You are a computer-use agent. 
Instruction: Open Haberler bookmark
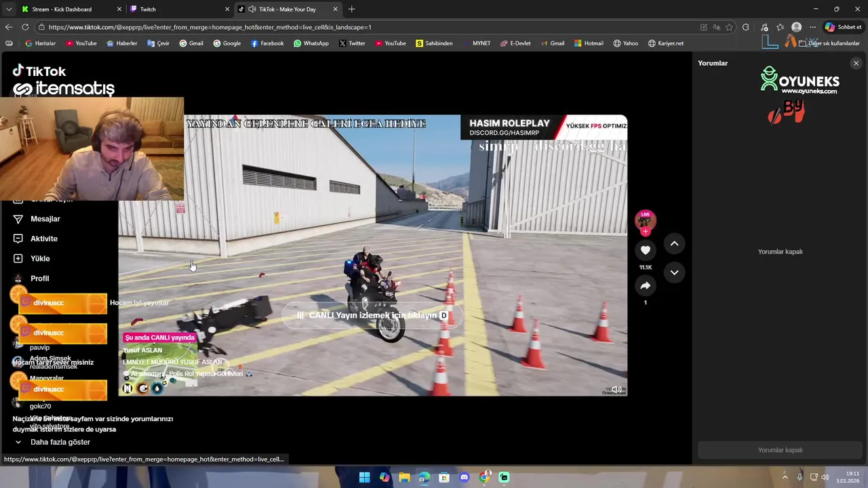121,43
